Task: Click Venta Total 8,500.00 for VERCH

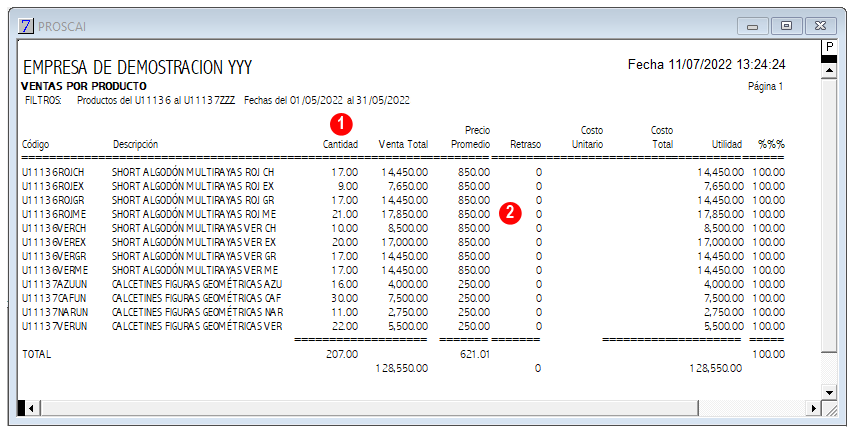Action: [x=407, y=228]
